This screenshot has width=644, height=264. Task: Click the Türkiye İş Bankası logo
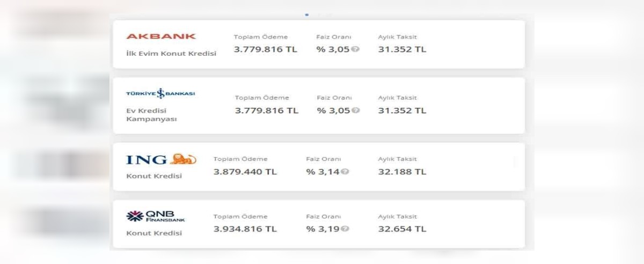click(160, 93)
